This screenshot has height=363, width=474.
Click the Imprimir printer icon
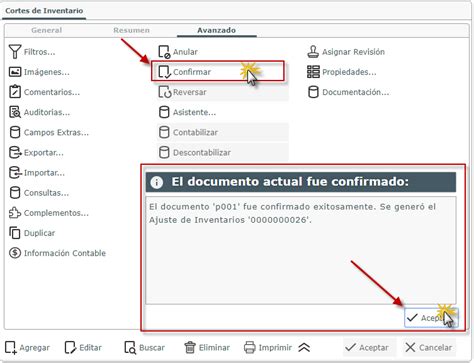(250, 347)
